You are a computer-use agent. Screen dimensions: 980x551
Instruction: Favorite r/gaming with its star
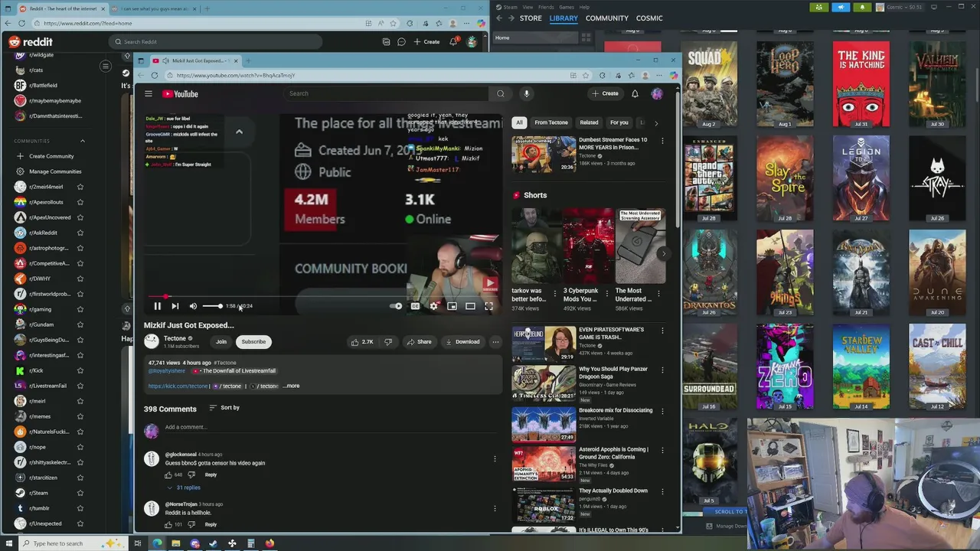pyautogui.click(x=80, y=309)
